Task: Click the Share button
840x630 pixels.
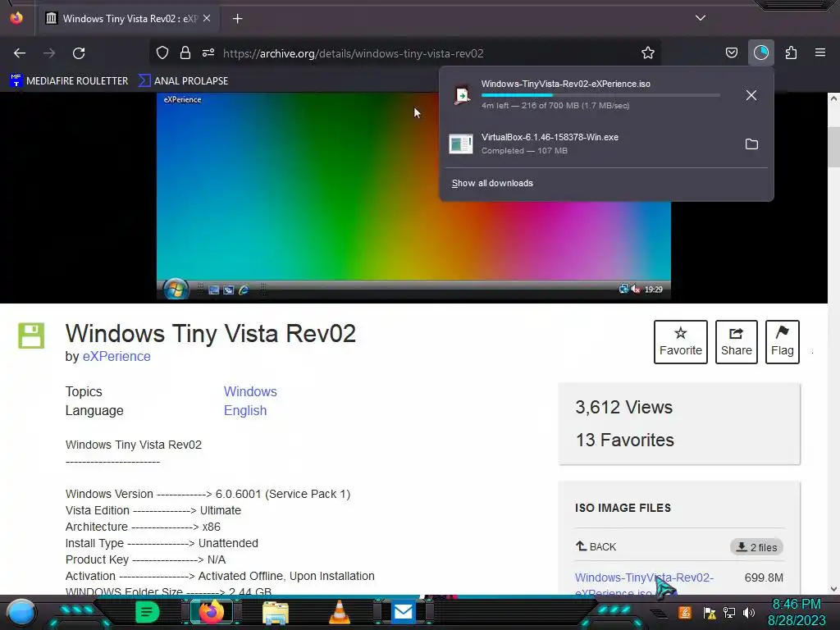Action: coord(736,342)
